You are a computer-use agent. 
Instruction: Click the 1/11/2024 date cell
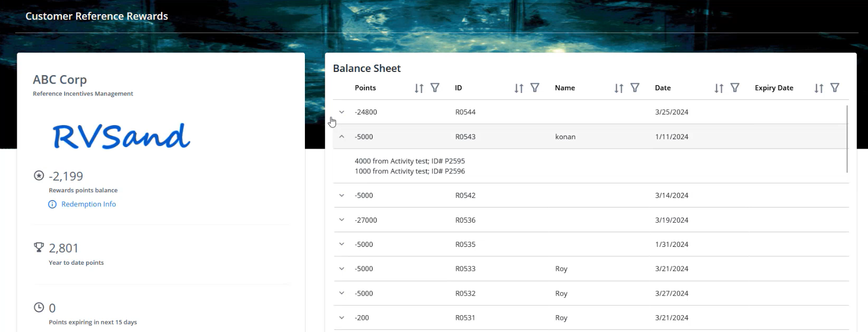(x=671, y=137)
